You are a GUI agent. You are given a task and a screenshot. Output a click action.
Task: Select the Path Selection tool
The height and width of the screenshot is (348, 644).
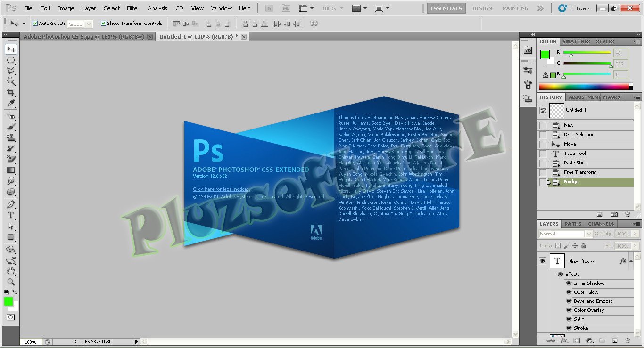coord(11,226)
